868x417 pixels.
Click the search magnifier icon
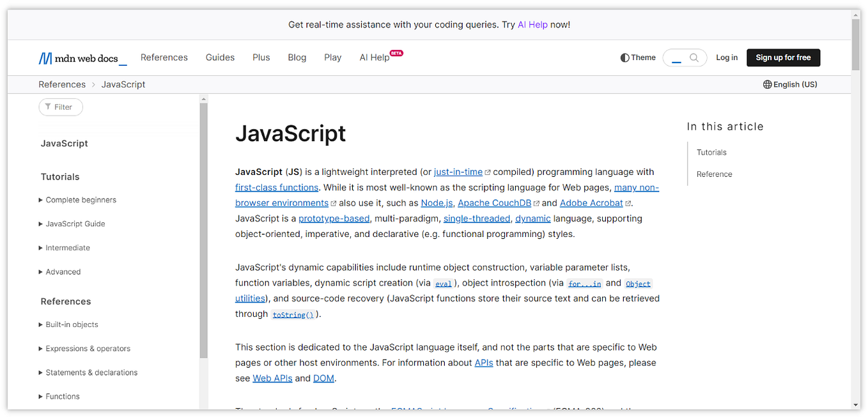coord(694,57)
